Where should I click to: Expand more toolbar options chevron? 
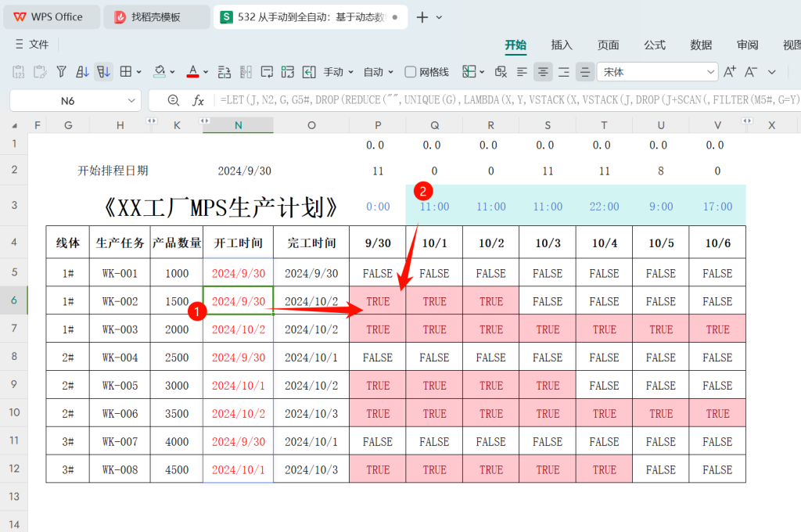[x=772, y=72]
